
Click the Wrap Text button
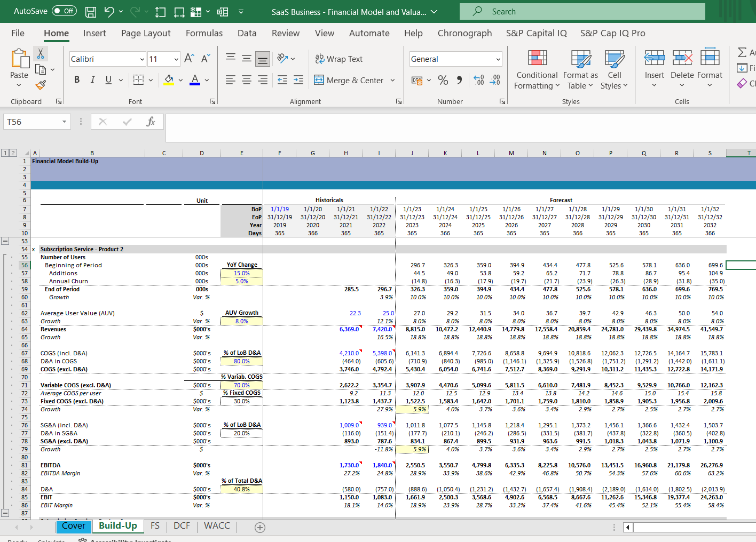[338, 59]
